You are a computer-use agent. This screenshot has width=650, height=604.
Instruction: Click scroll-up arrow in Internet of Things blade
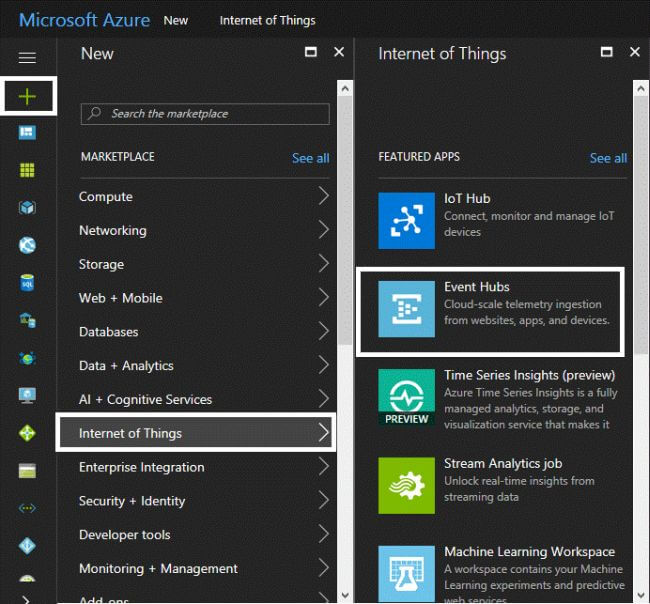click(x=640, y=88)
